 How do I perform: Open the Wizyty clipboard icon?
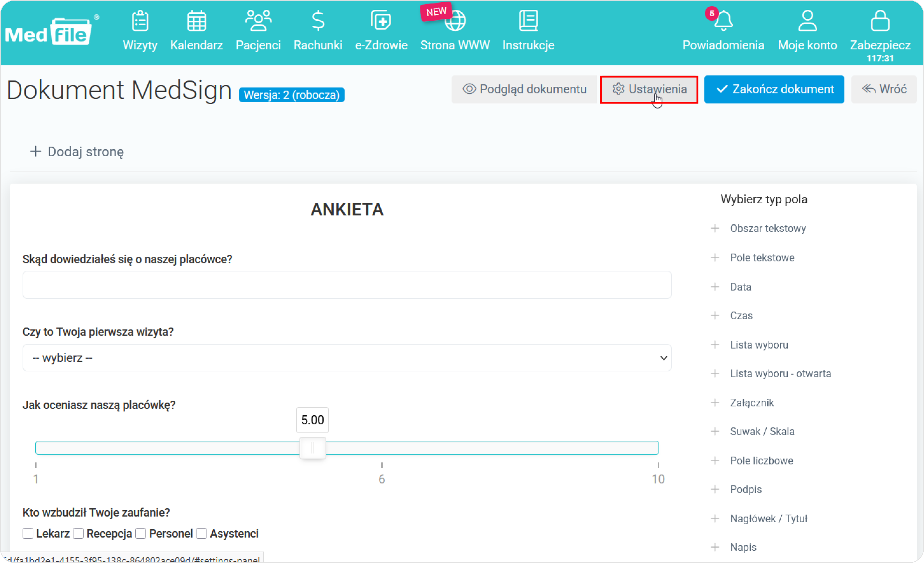pyautogui.click(x=140, y=21)
